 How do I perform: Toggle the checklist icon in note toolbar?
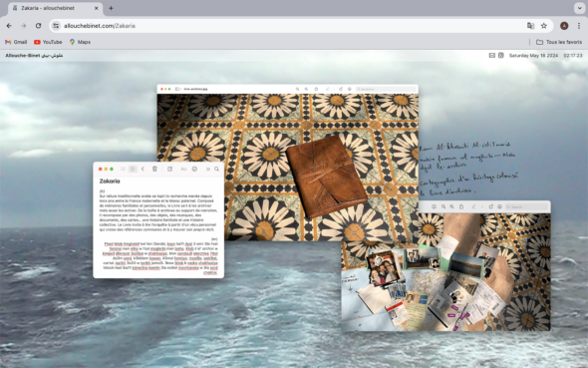194,170
